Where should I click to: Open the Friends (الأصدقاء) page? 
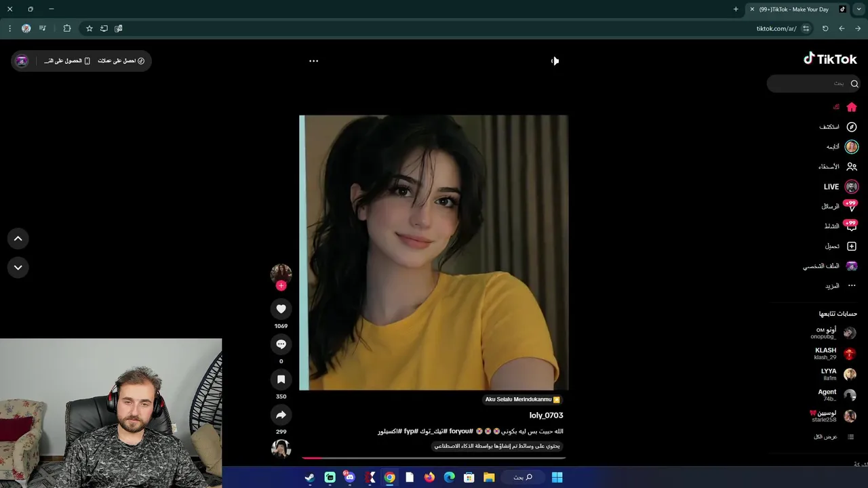[837, 167]
